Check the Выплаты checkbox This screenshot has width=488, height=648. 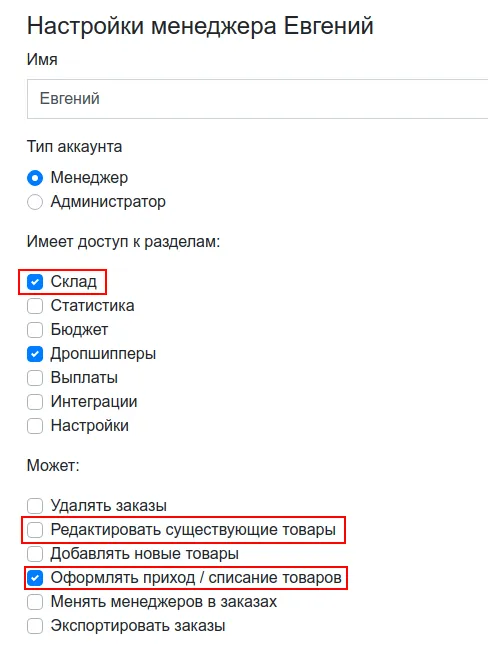pos(35,378)
